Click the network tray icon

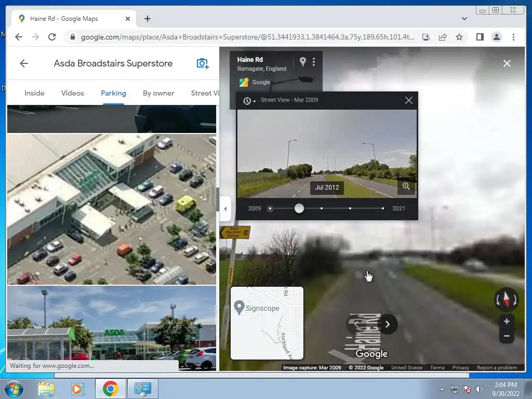click(x=454, y=389)
